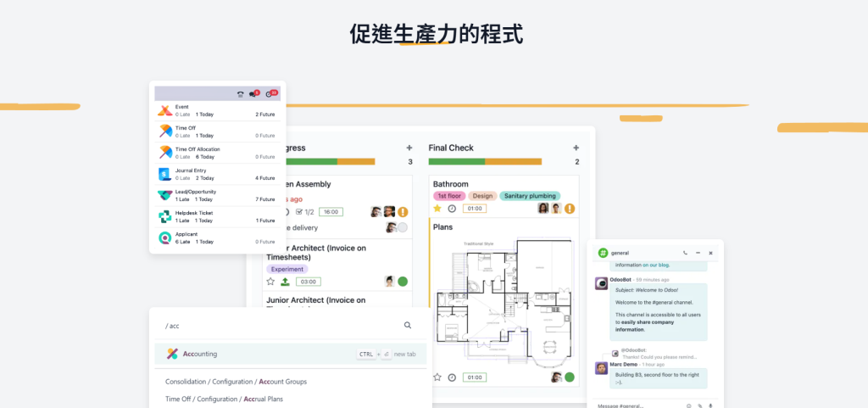Click the Time Off umbrella icon
Screen dimensions: 868x408
(x=165, y=131)
